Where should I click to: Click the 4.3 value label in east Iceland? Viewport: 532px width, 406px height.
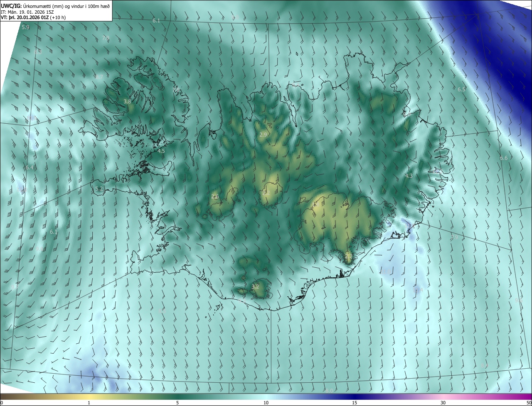pyautogui.click(x=409, y=176)
